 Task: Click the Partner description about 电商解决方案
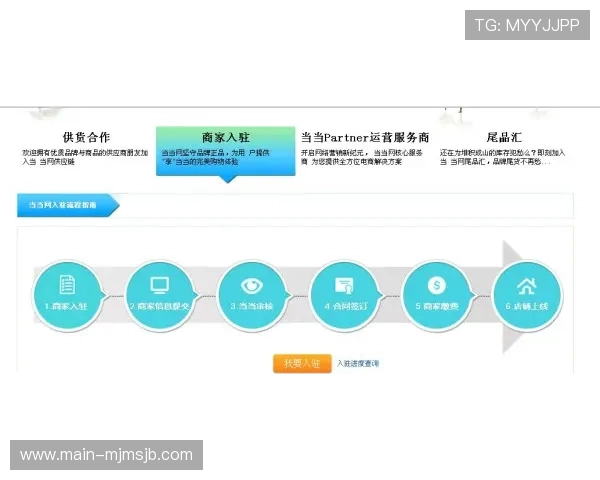tap(362, 157)
